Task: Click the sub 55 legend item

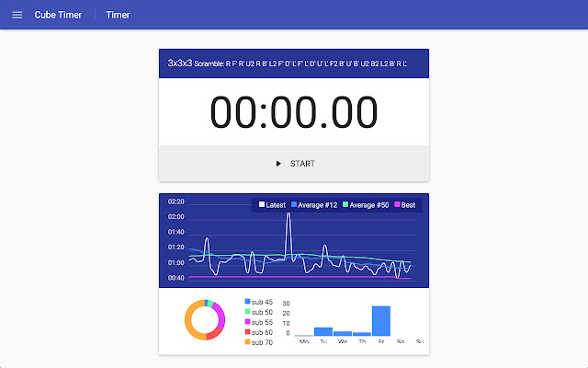Action: tap(259, 322)
